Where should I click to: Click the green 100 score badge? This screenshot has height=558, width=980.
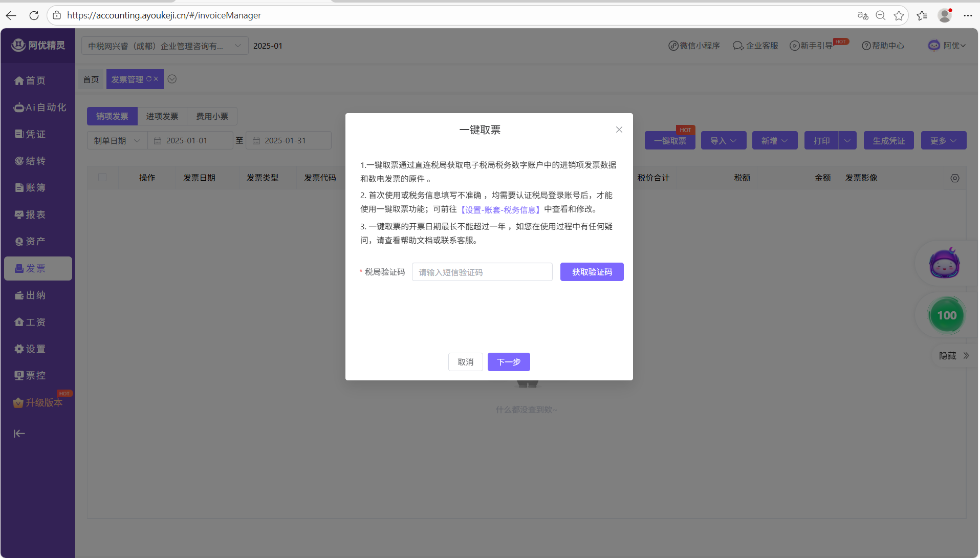946,315
